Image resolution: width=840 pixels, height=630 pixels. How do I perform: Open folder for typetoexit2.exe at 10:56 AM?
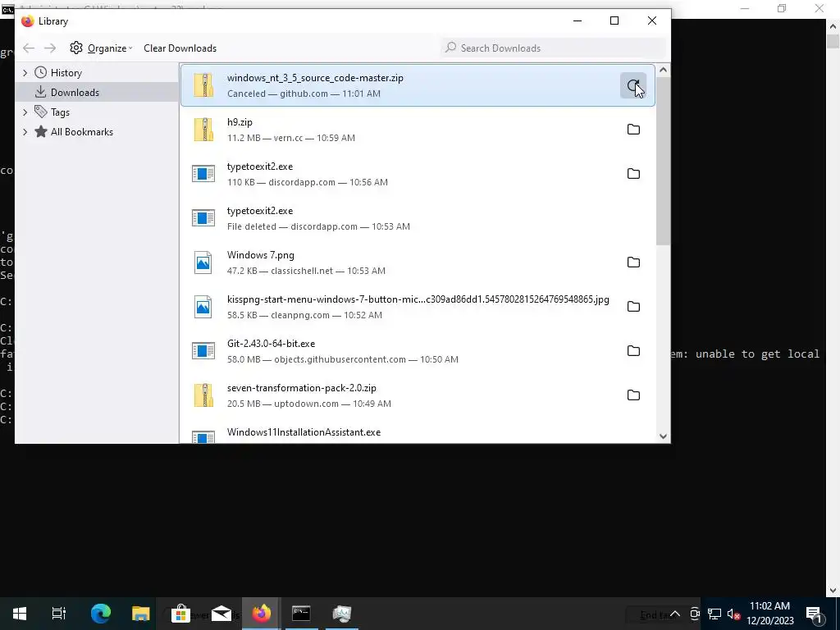tap(633, 174)
